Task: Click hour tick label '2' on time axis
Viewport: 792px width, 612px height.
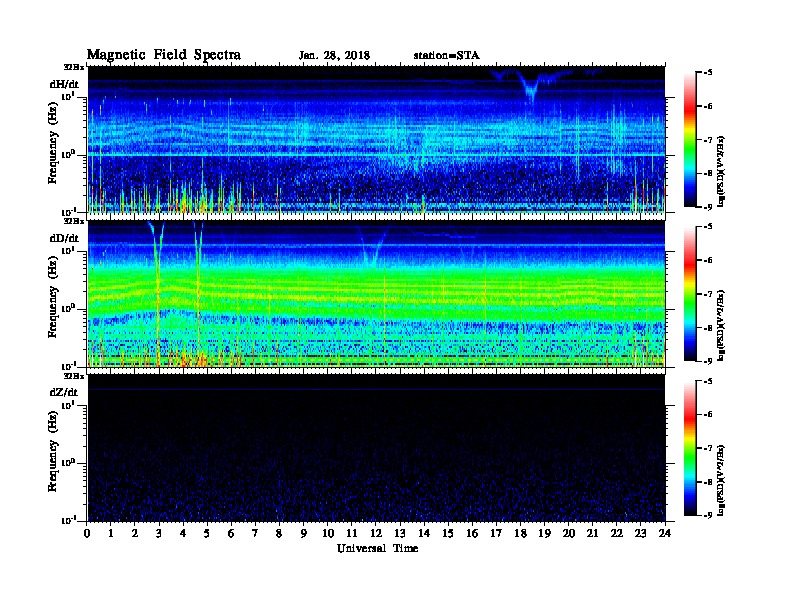Action: 135,533
